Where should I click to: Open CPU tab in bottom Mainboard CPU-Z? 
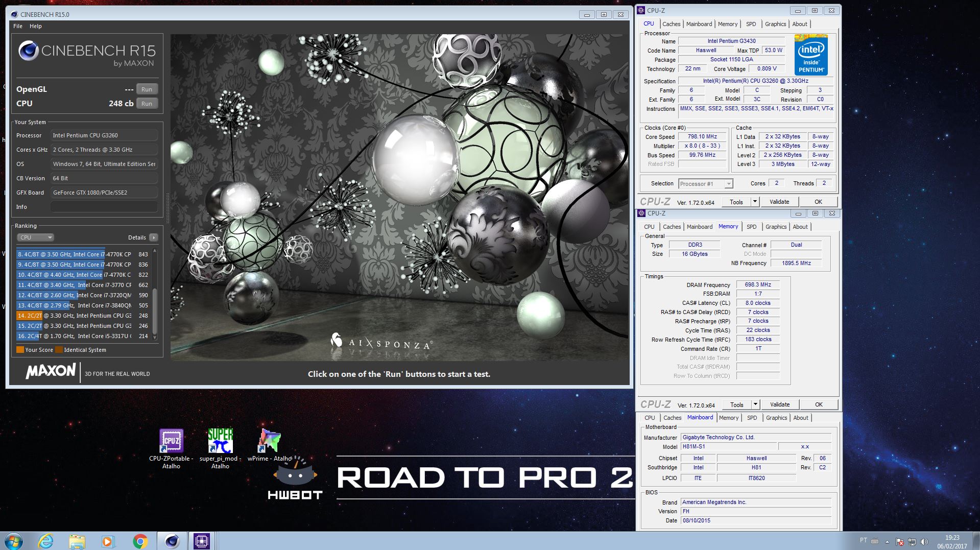tap(650, 418)
